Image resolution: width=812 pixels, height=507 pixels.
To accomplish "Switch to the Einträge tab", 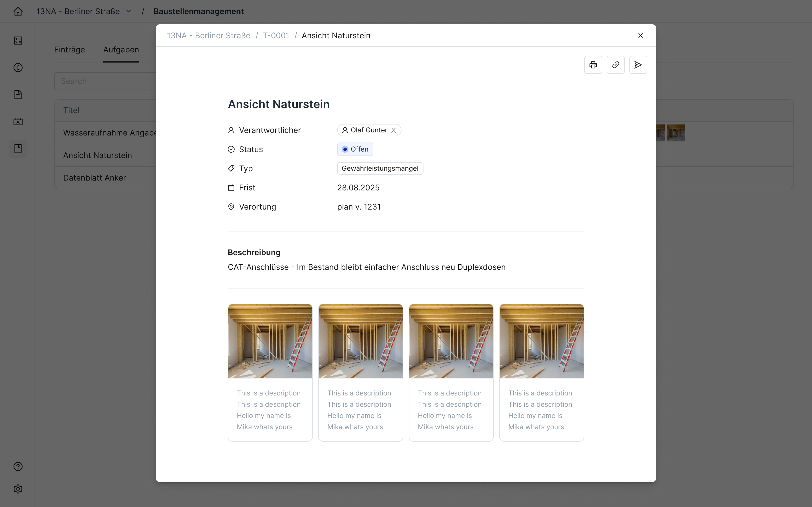I will [x=69, y=50].
